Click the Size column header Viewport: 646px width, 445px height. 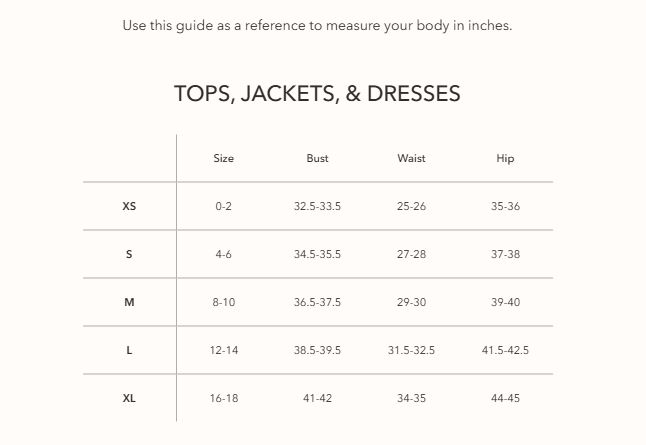[x=223, y=158]
